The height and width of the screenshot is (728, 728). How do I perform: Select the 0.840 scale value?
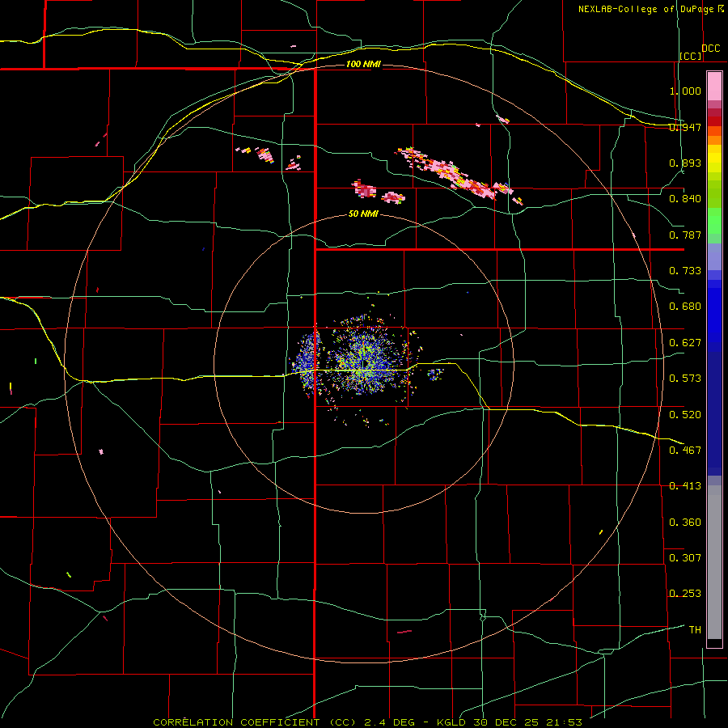pyautogui.click(x=685, y=199)
